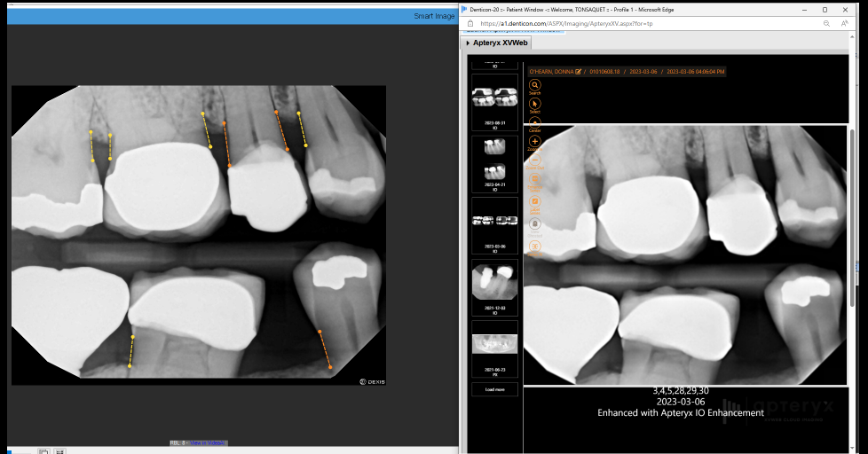Click the Label Series icon
The image size is (868, 454).
[x=535, y=201]
